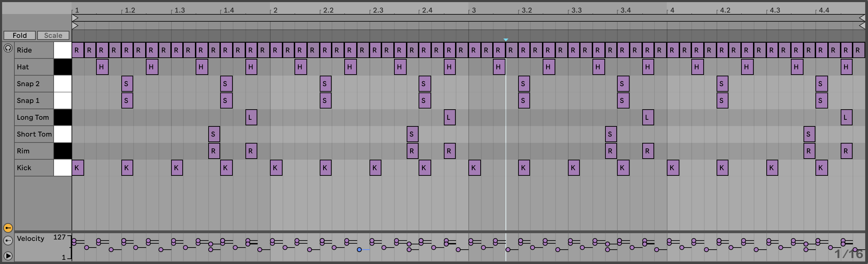The image size is (868, 264).
Task: Click the white piano key beside Ride
Action: click(62, 50)
